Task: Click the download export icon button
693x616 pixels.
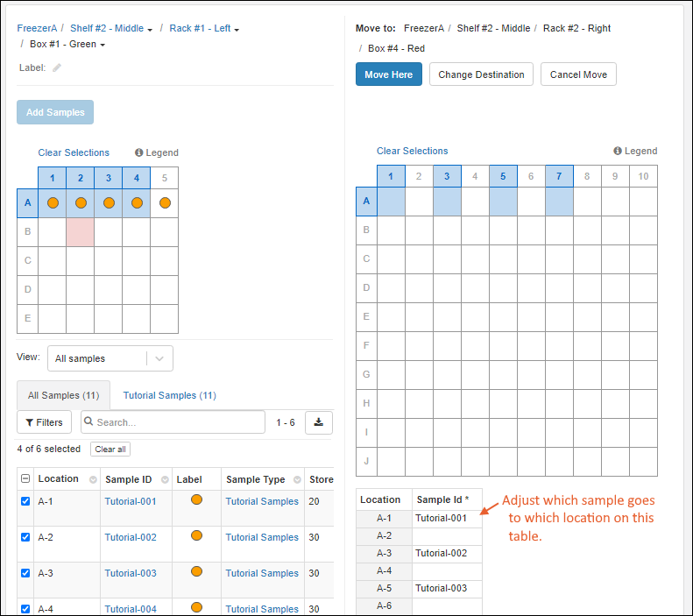Action: [319, 422]
